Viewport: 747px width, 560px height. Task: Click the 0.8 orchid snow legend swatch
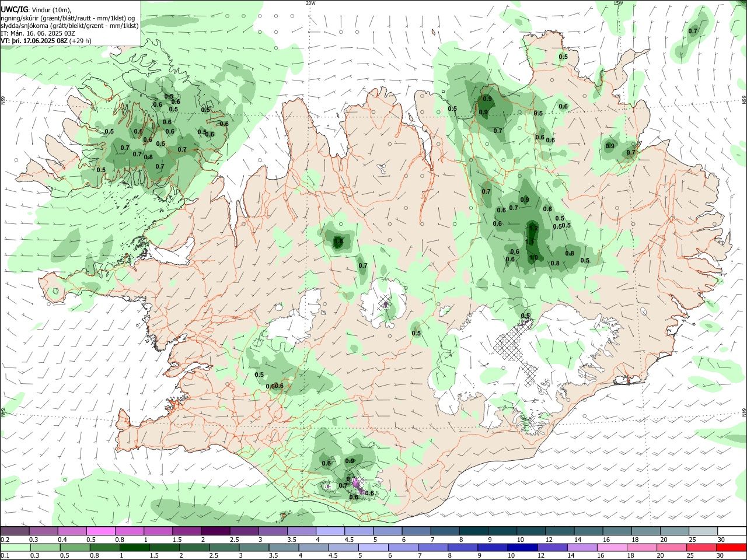pos(130,531)
